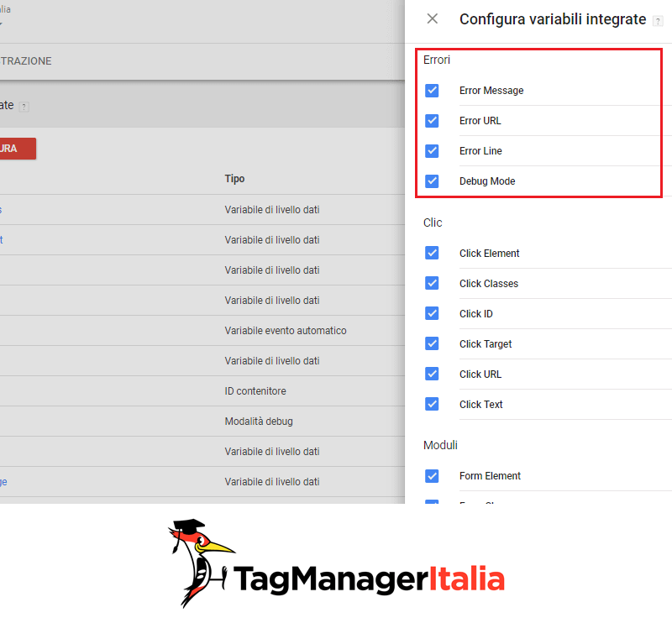The height and width of the screenshot is (618, 672).
Task: Click the Error URL label
Action: 480,121
